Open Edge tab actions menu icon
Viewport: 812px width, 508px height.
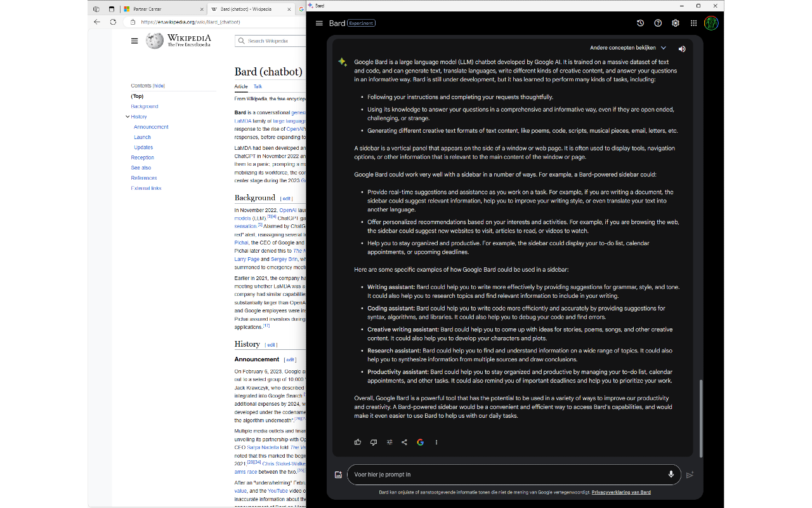112,9
